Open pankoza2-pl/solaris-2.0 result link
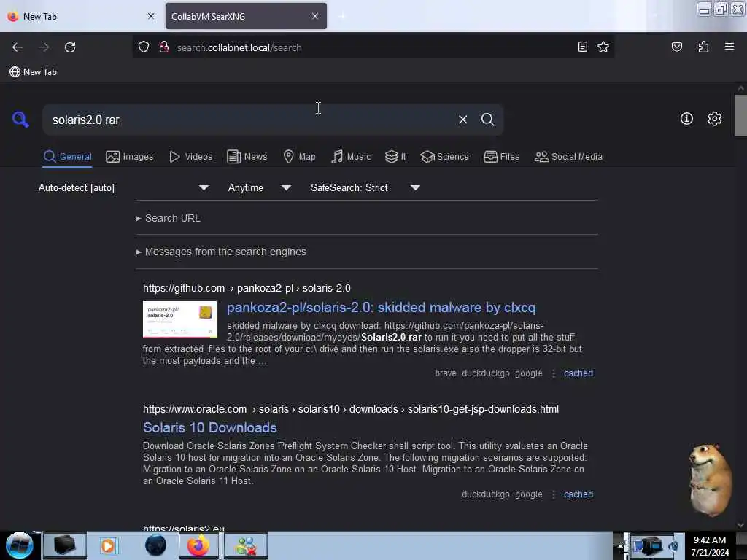The image size is (747, 560). click(x=381, y=308)
